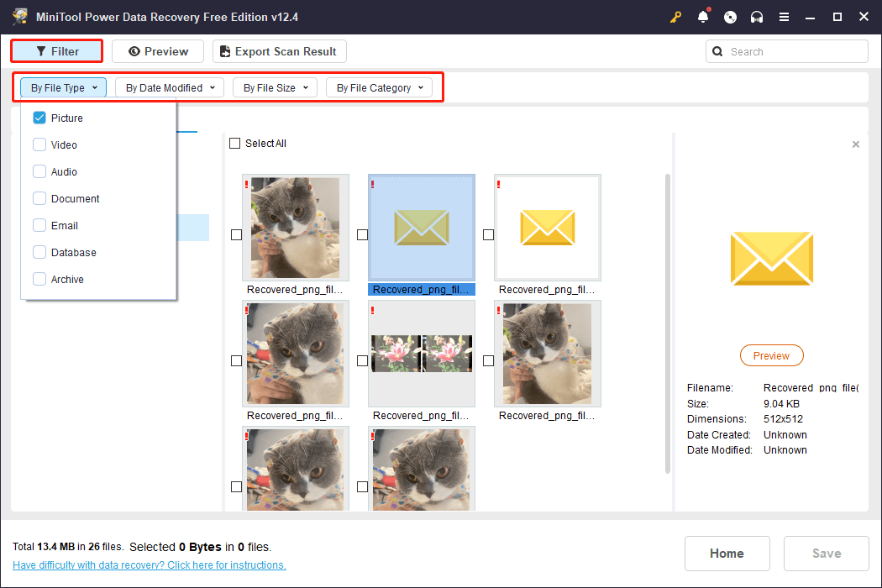
Task: Select the flowers picture thumbnail
Action: [422, 354]
